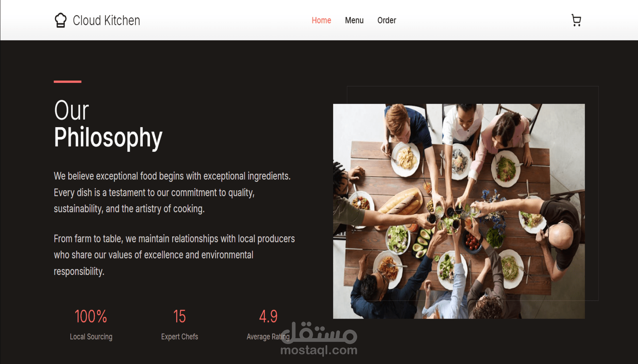Click the Our Philosophy heading
The image size is (638, 364).
tap(108, 124)
